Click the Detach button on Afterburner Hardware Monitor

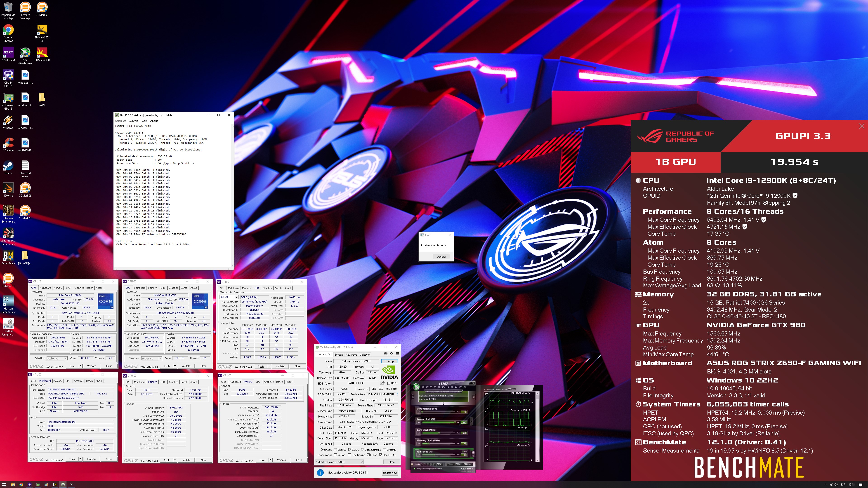(x=512, y=389)
